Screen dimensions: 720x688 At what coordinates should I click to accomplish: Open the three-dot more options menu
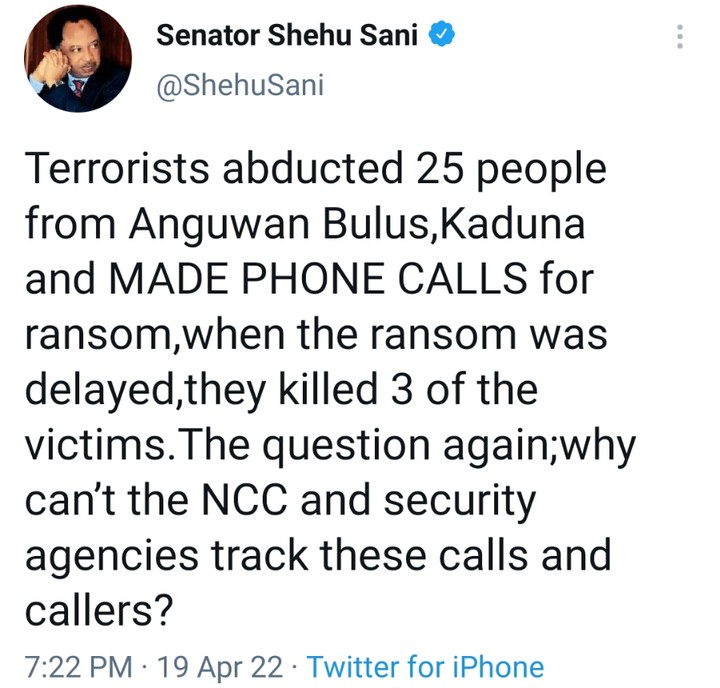[x=680, y=36]
